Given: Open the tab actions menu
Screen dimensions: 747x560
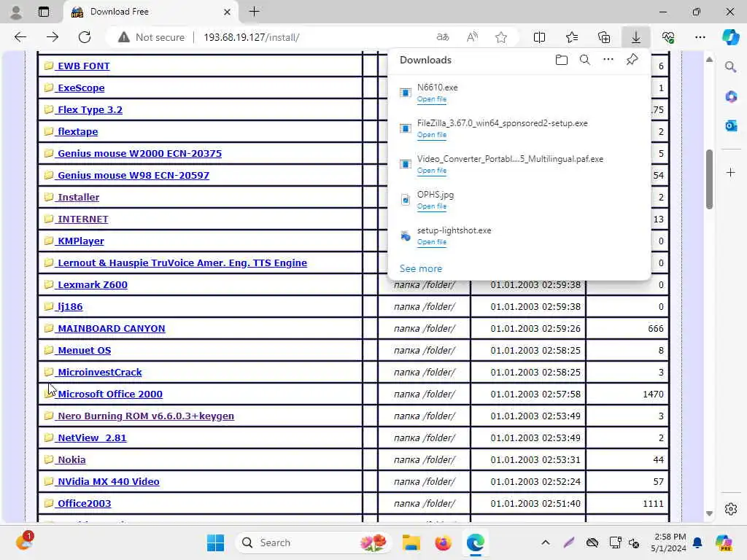Looking at the screenshot, I should [43, 12].
